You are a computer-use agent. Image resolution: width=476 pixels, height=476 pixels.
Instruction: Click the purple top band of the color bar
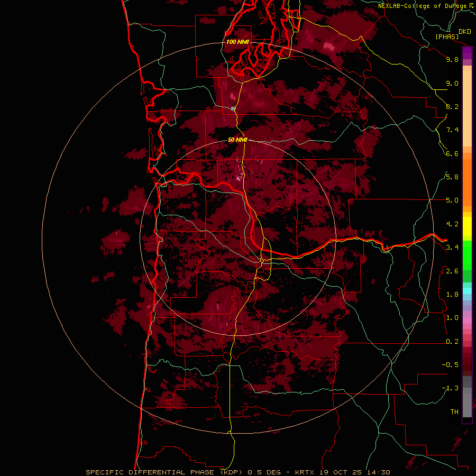click(x=467, y=53)
